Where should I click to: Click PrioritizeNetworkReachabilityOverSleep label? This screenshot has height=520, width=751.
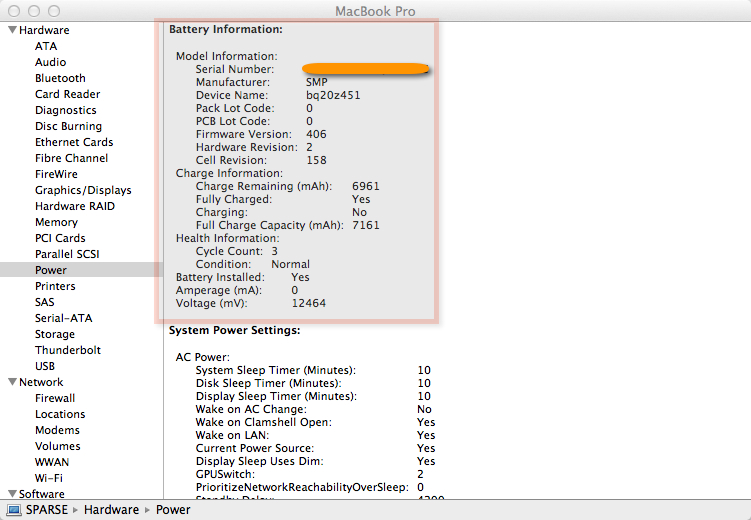tap(302, 487)
